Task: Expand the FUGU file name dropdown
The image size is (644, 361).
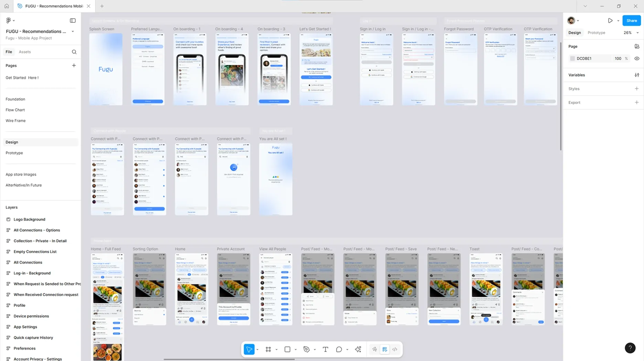Action: [73, 31]
